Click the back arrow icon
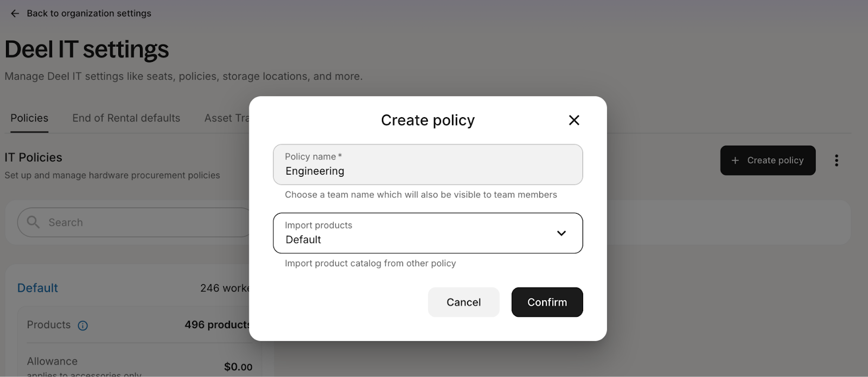 click(x=15, y=14)
